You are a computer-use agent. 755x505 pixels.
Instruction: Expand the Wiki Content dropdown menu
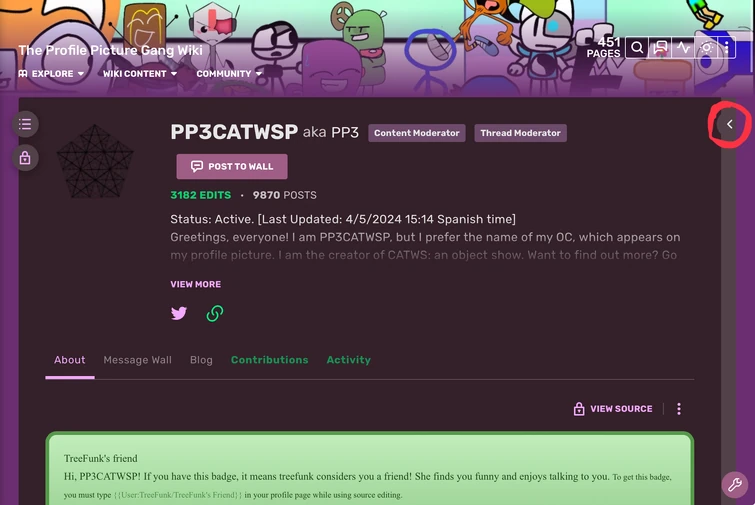(140, 74)
